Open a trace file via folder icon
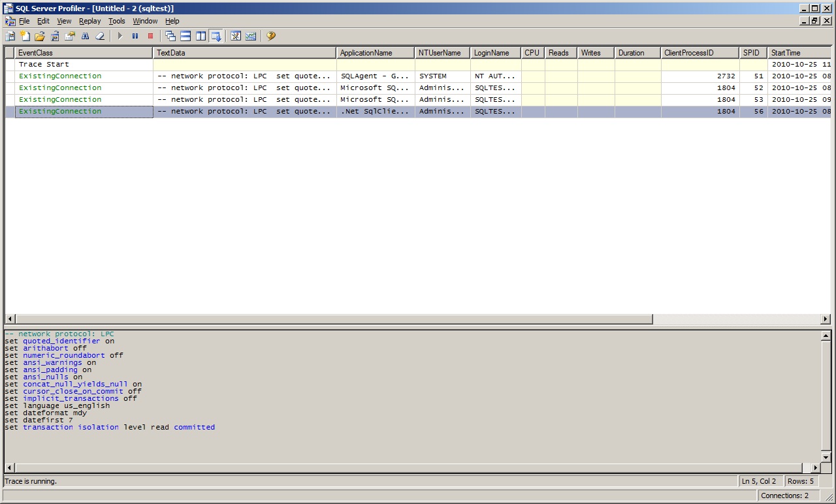The image size is (836, 504). pyautogui.click(x=40, y=36)
